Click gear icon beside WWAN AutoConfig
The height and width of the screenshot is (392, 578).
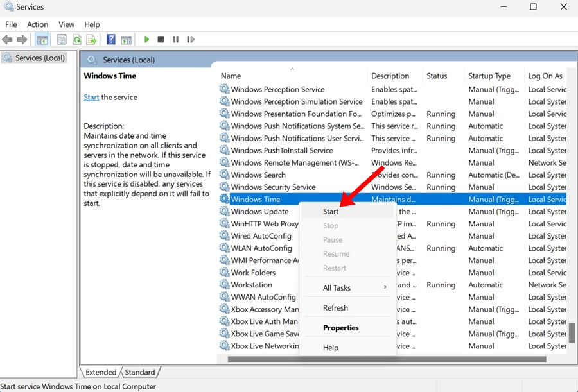pyautogui.click(x=224, y=296)
